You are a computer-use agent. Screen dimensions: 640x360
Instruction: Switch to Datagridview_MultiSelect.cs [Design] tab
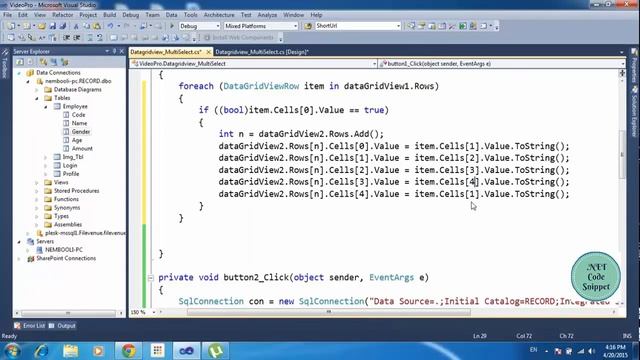[x=262, y=52]
